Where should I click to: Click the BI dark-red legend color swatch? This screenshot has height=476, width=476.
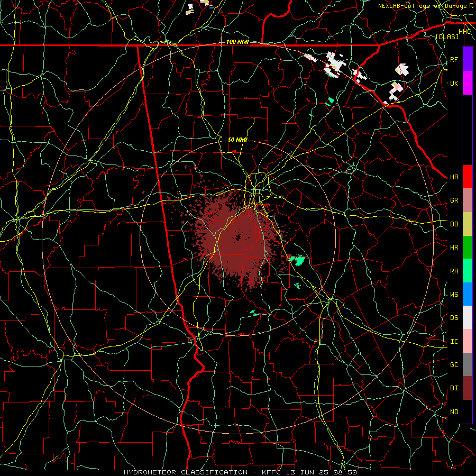tap(467, 388)
